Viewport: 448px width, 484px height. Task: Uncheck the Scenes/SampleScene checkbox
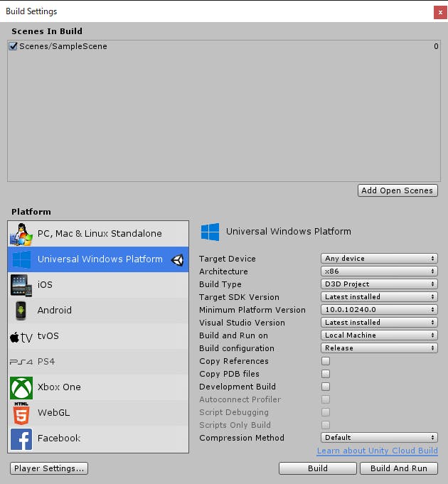click(13, 46)
